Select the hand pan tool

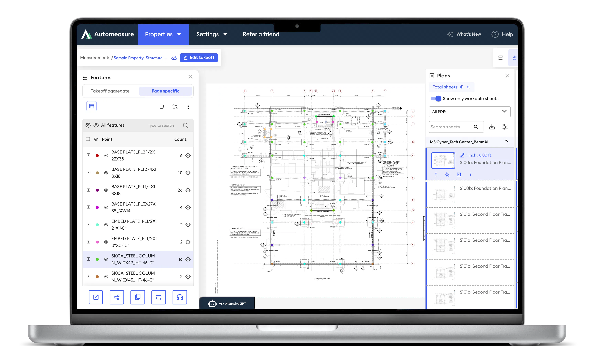coord(515,58)
